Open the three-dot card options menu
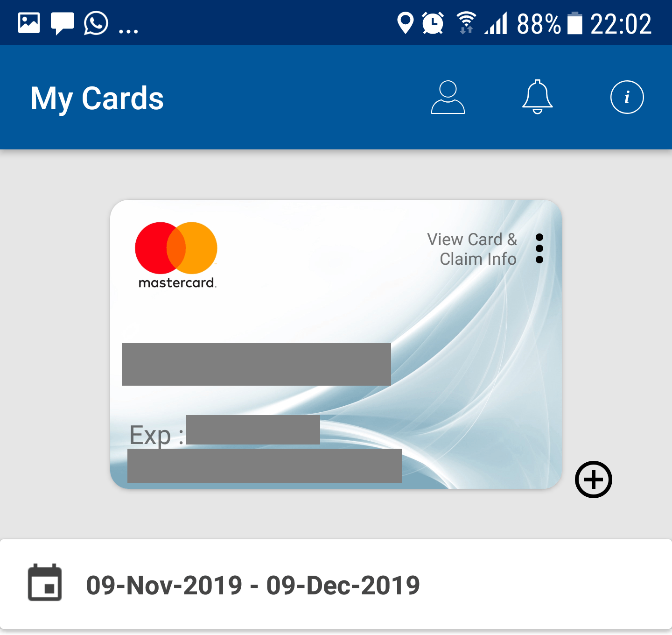Image resolution: width=672 pixels, height=635 pixels. pyautogui.click(x=539, y=248)
